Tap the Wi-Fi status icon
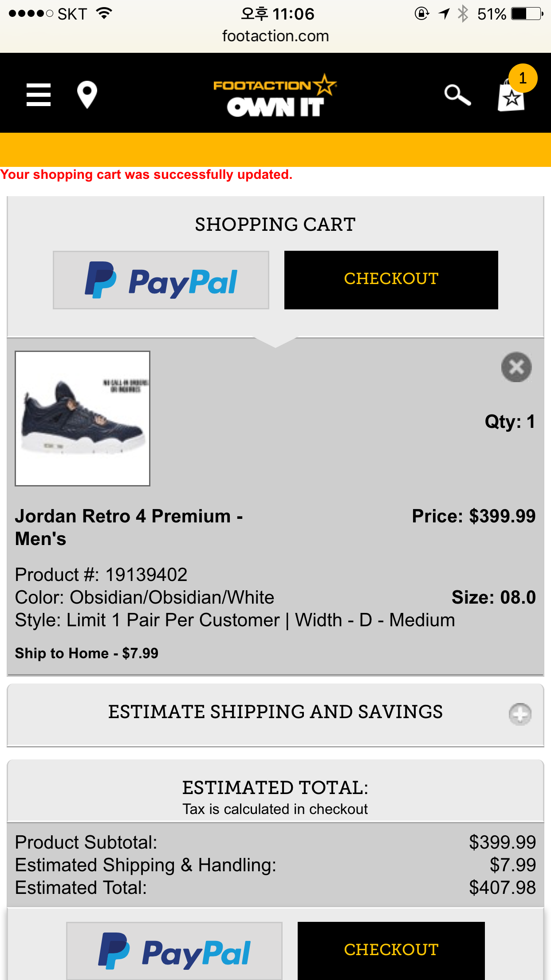The image size is (551, 980). point(104,14)
